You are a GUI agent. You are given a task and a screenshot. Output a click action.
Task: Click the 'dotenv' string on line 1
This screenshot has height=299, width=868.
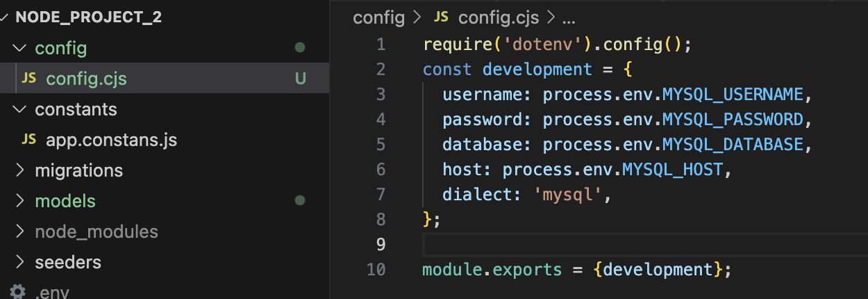[x=542, y=45]
